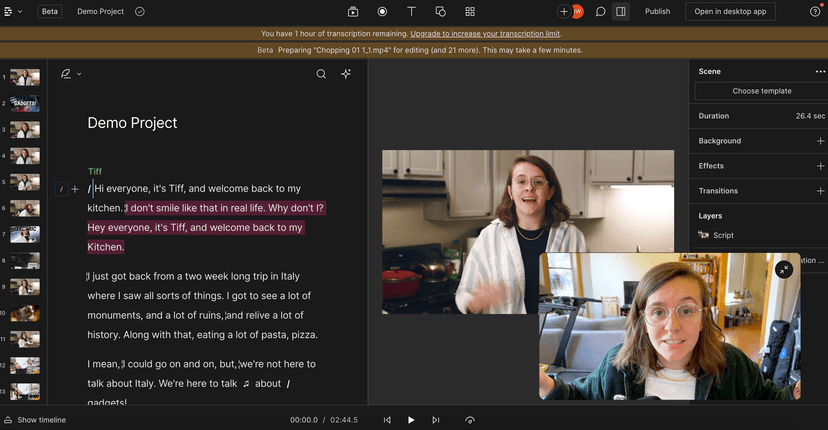Click the playback speed loop icon
Screen dimensions: 828x430
pyautogui.click(x=469, y=420)
